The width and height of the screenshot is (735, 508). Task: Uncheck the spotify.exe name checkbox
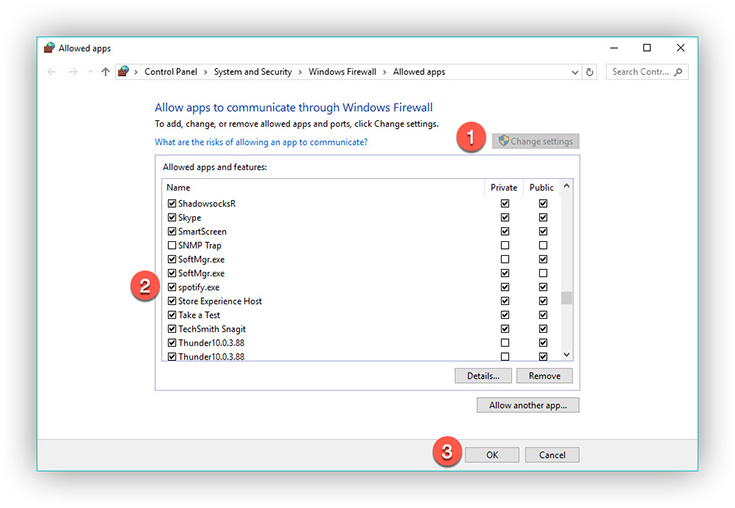(171, 287)
